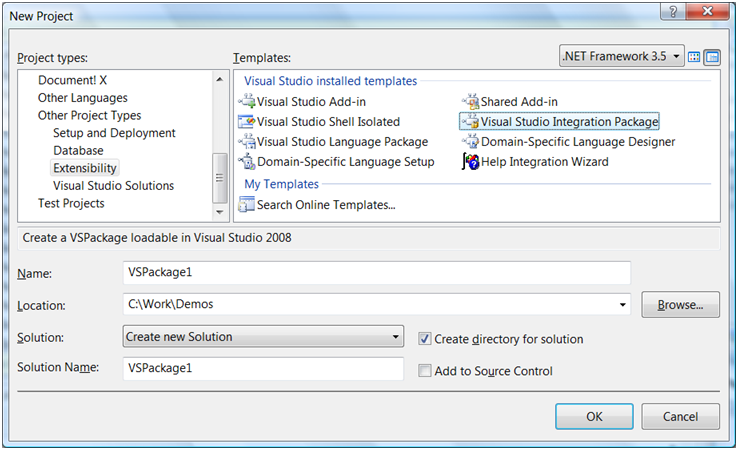Viewport: 738px width, 450px height.
Task: Click the Domain-Specific Language Designer icon
Action: pos(470,142)
